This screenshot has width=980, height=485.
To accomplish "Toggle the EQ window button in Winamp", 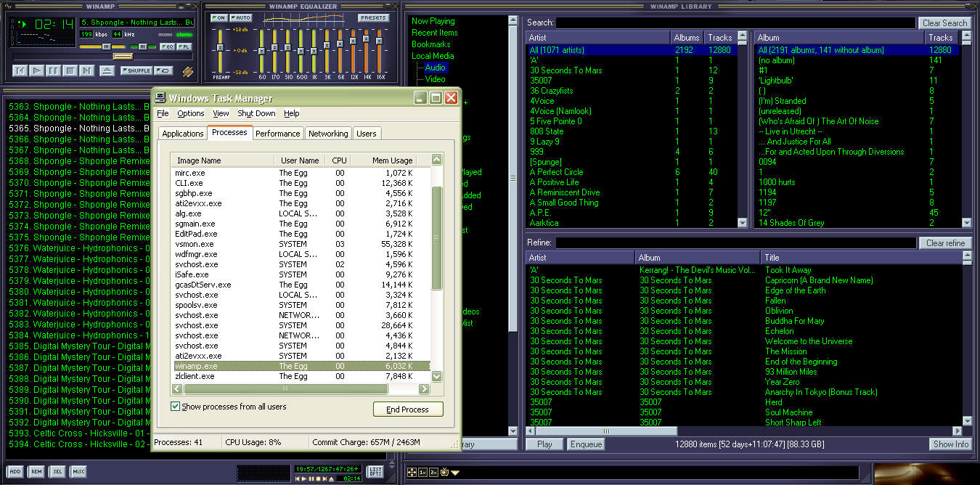I will click(166, 46).
